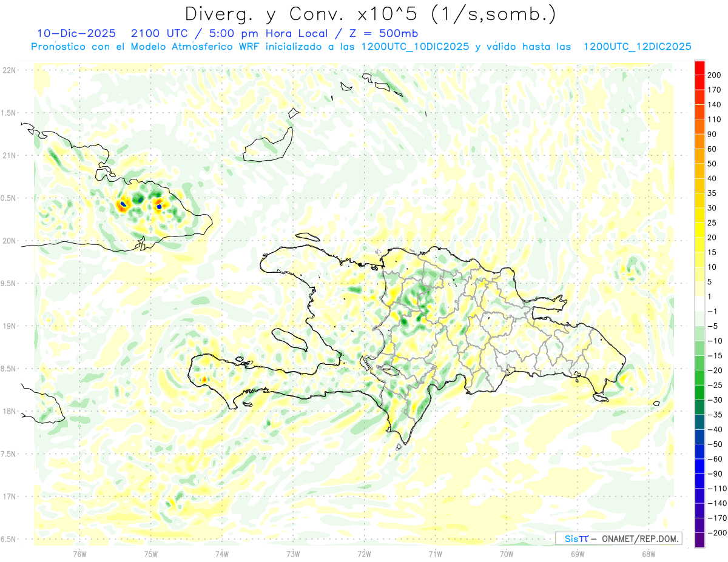Click the latitude label '17N'

8,497
